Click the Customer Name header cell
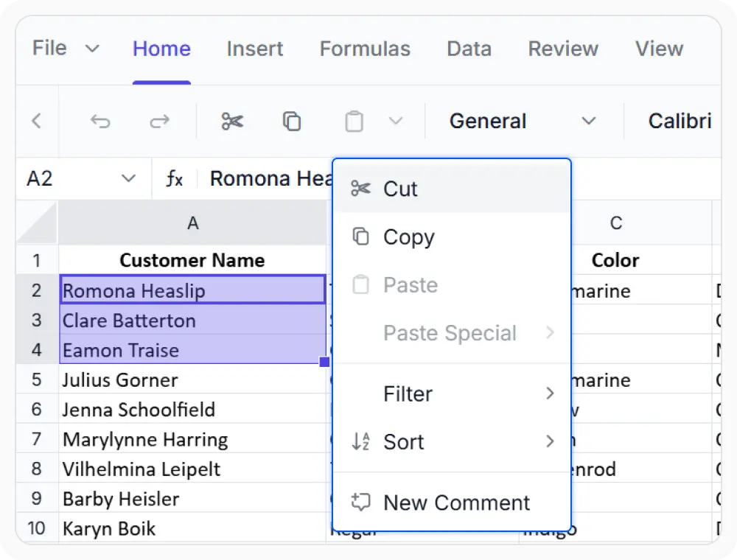The image size is (737, 560). coord(192,260)
